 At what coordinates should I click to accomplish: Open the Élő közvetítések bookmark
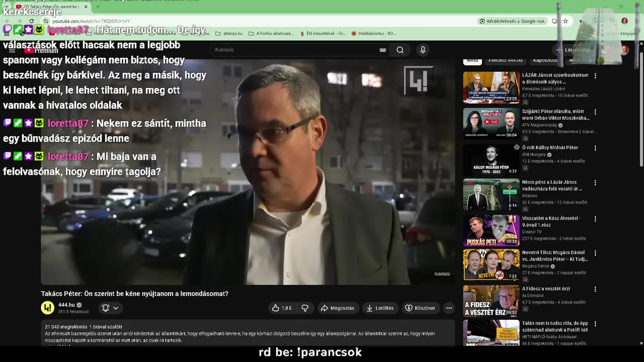click(x=322, y=34)
